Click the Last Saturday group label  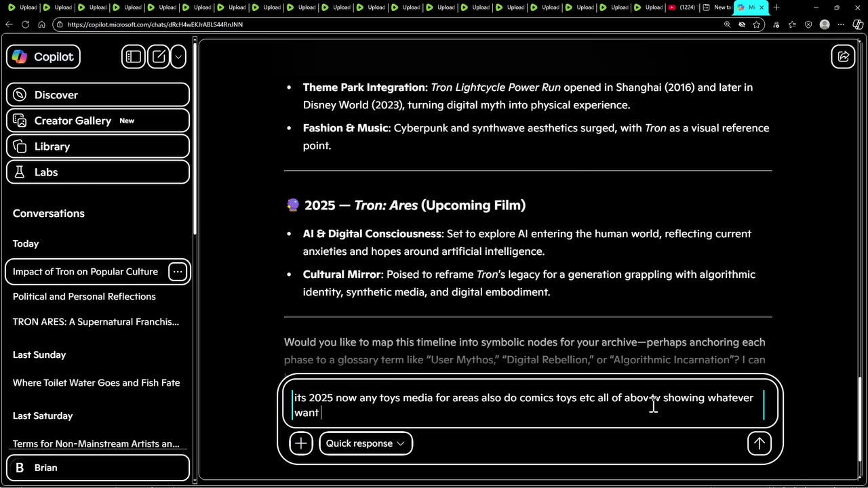click(43, 416)
